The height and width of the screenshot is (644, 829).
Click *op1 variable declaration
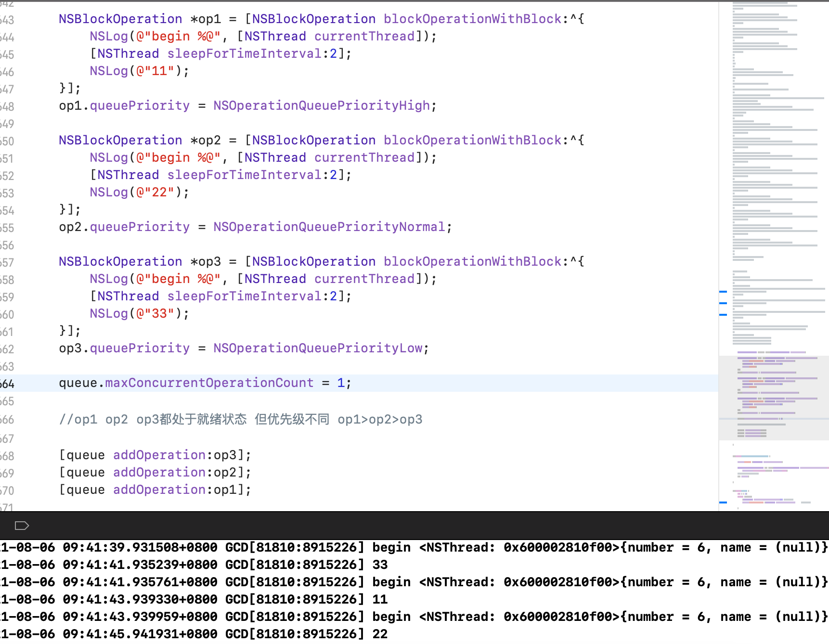[x=206, y=19]
